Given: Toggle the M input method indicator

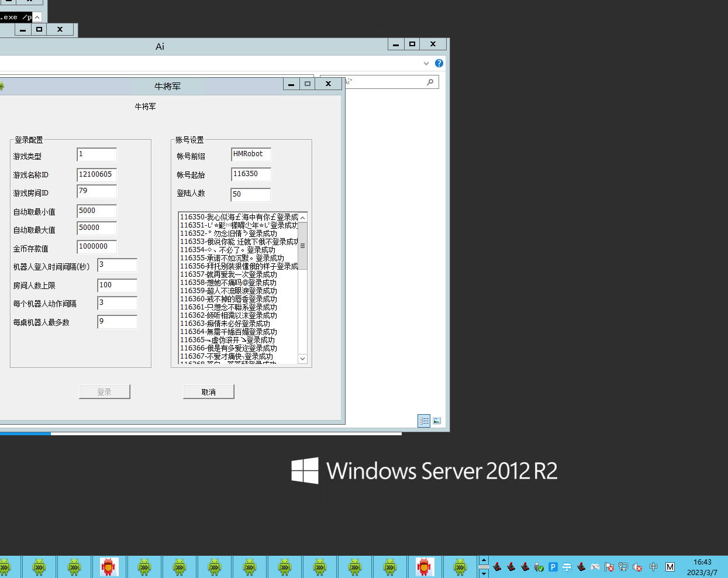Looking at the screenshot, I should click(x=670, y=567).
